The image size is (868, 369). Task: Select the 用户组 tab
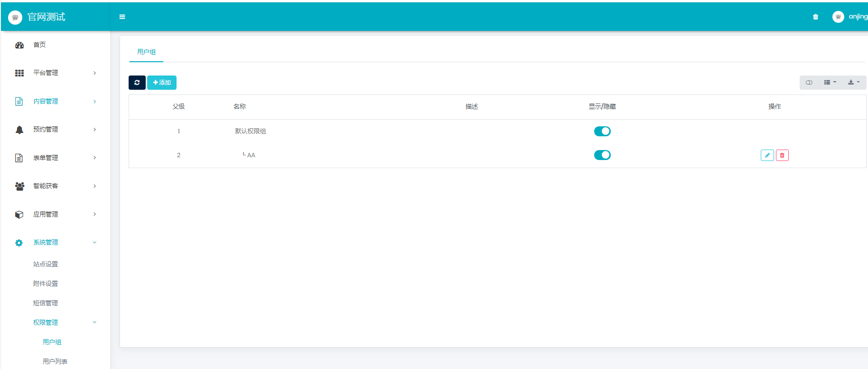[x=146, y=52]
